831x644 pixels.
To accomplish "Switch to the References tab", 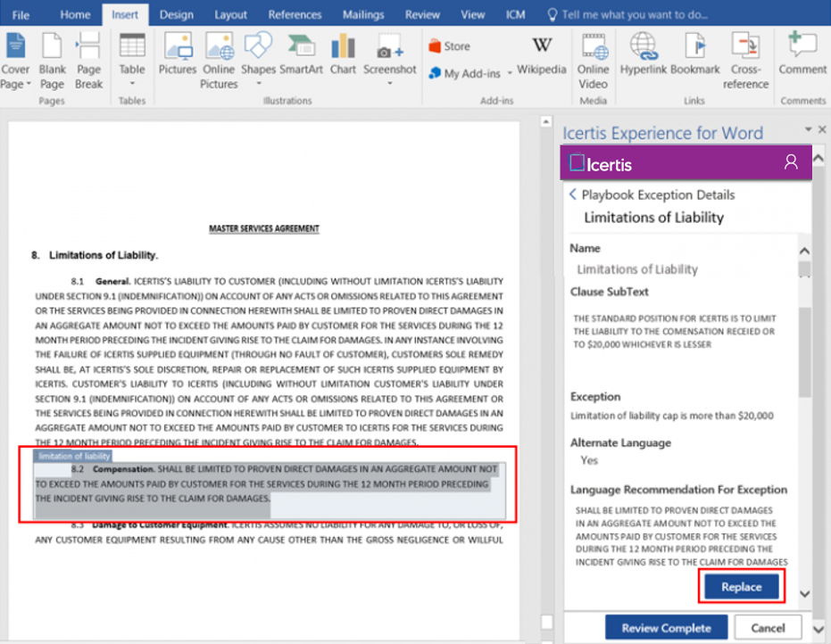I will [295, 14].
